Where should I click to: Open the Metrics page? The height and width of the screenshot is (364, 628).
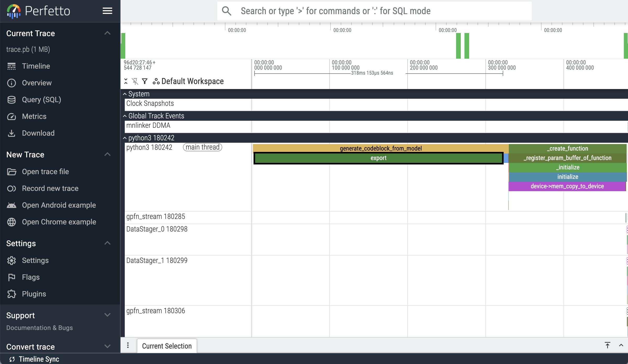coord(34,116)
